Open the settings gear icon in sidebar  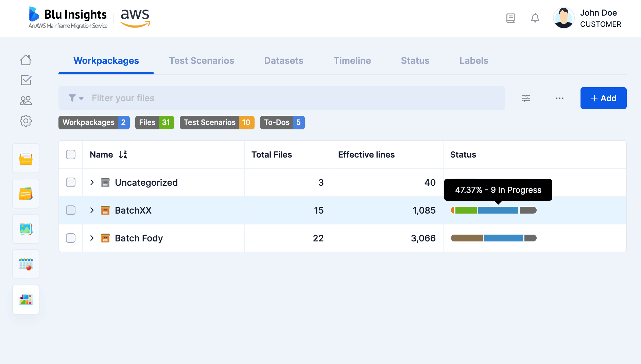pyautogui.click(x=26, y=121)
